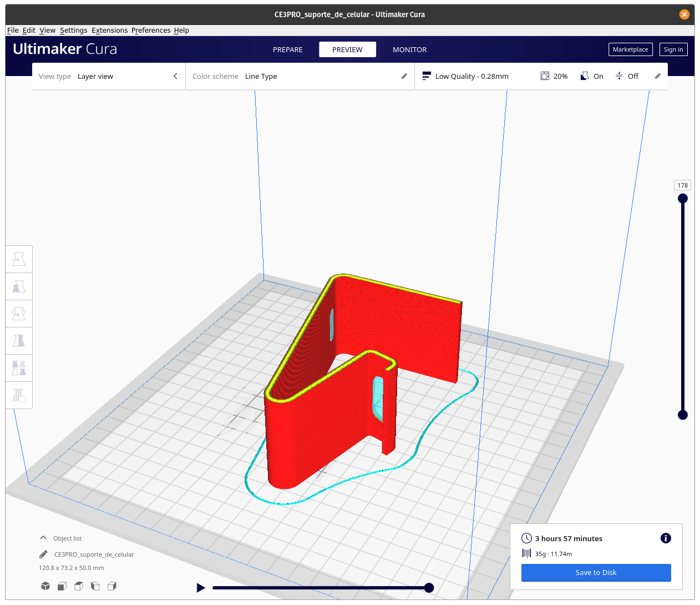Click the upper layer slider handle
700x605 pixels.
683,199
